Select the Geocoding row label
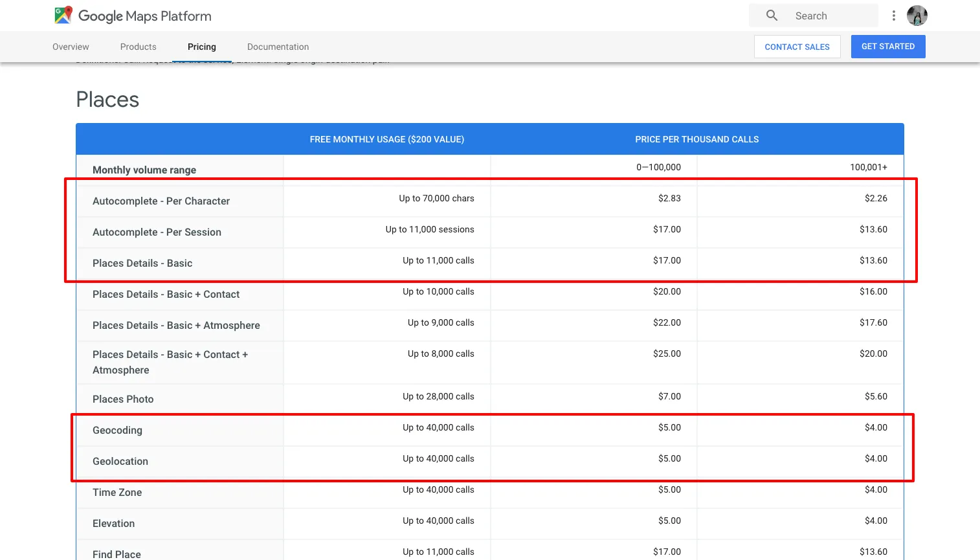Image resolution: width=980 pixels, height=560 pixels. [117, 430]
